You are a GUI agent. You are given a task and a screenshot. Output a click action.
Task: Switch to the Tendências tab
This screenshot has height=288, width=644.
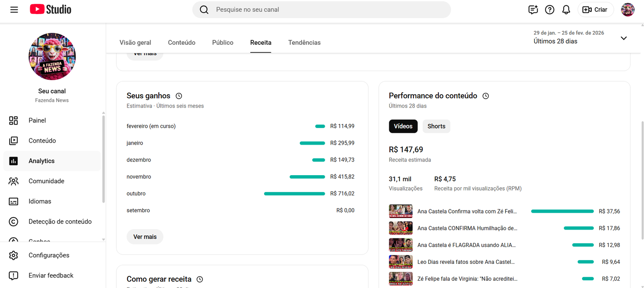[304, 43]
